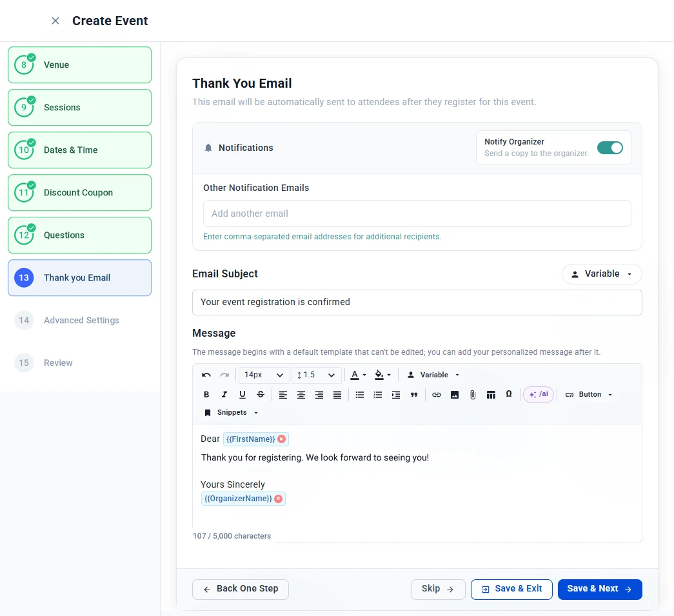The height and width of the screenshot is (616, 674).
Task: Insert numbered list
Action: coord(378,395)
